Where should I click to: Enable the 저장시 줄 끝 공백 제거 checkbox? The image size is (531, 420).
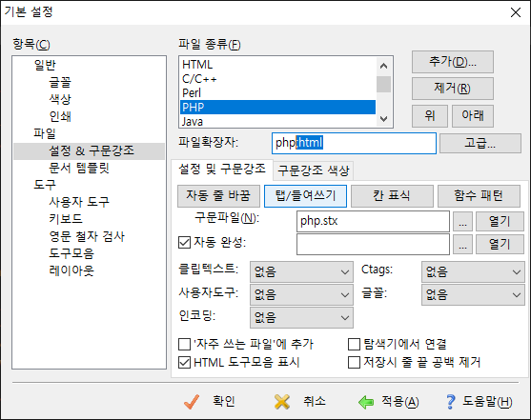(354, 363)
